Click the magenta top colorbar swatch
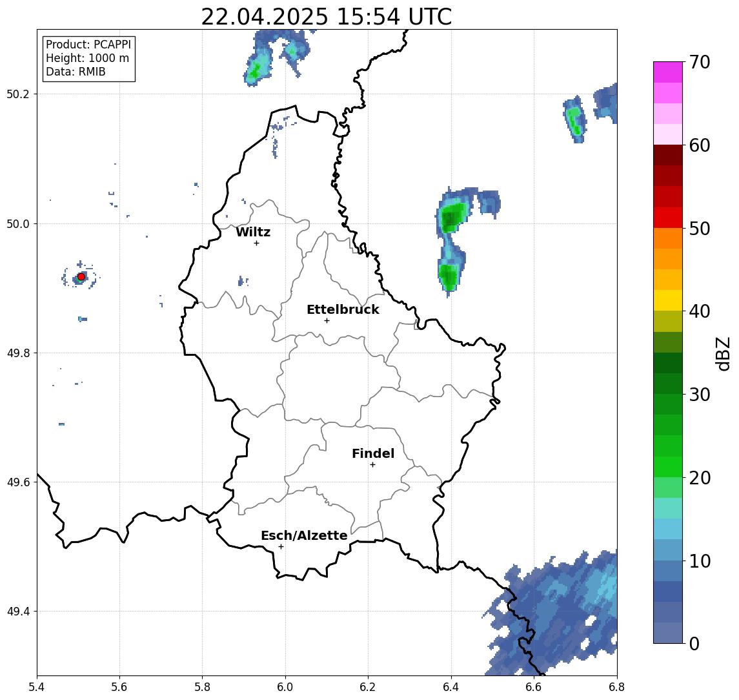 tap(668, 72)
